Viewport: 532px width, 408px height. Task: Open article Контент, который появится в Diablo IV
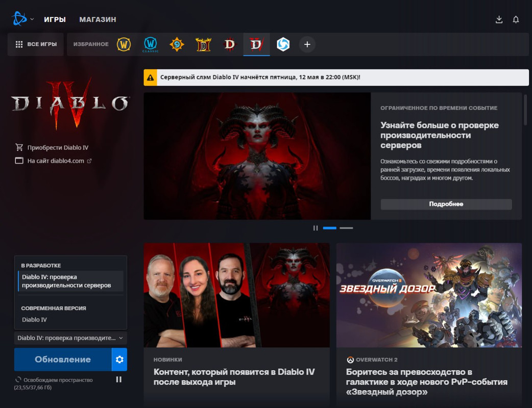click(234, 377)
